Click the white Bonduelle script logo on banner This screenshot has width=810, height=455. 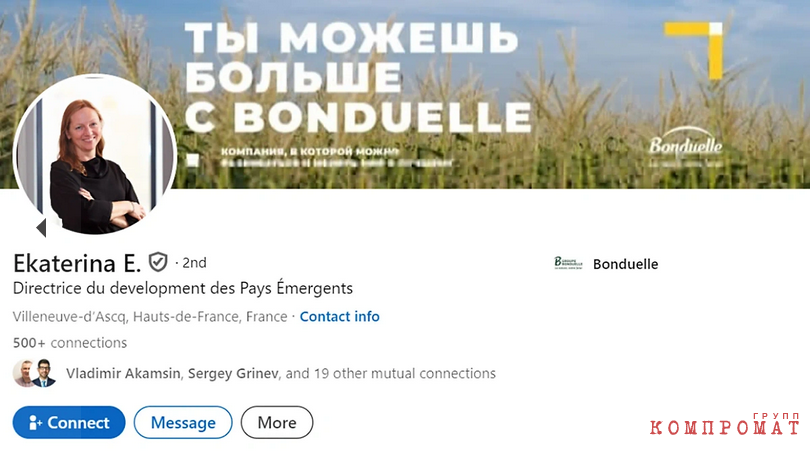click(686, 146)
